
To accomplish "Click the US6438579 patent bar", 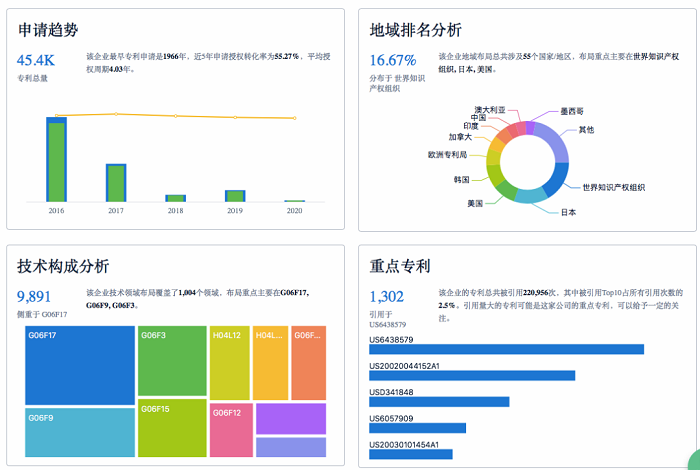I will [x=506, y=349].
